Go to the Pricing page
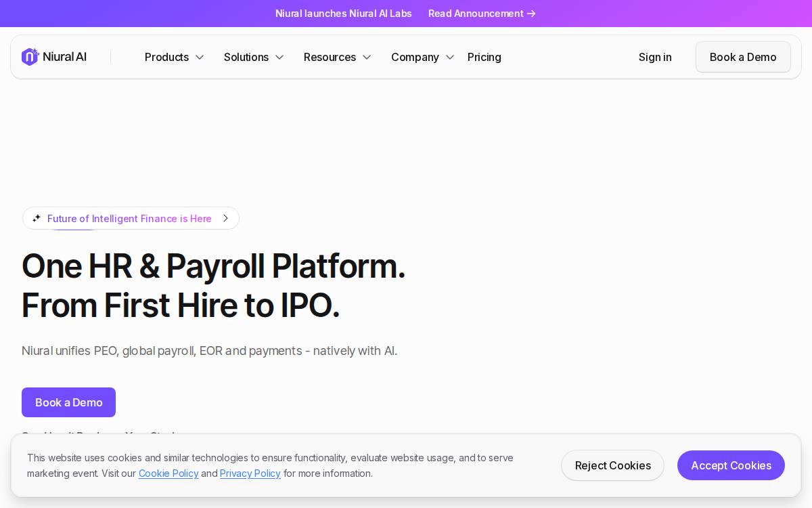Image resolution: width=812 pixels, height=508 pixels. [x=484, y=57]
